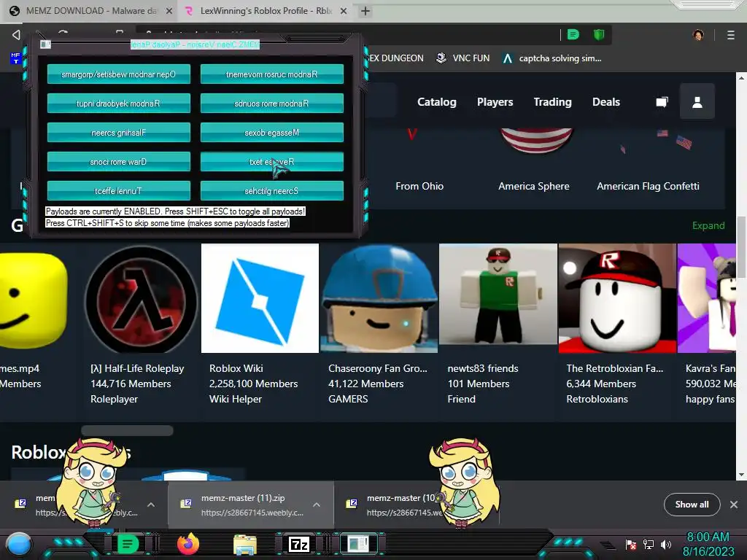Open the Players menu

click(x=495, y=102)
